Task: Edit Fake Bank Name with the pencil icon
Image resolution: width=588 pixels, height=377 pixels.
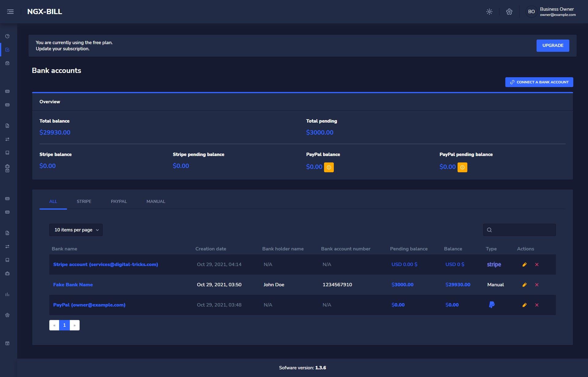Action: (x=525, y=284)
